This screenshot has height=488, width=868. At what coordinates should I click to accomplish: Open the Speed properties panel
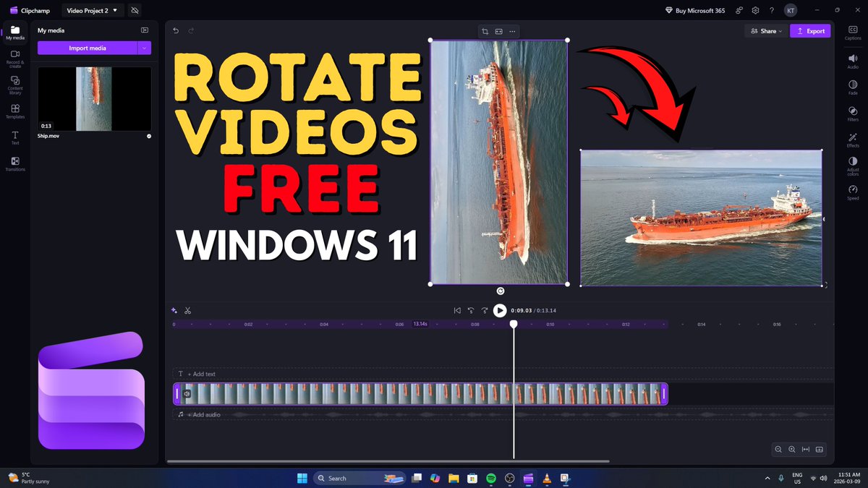coord(853,192)
